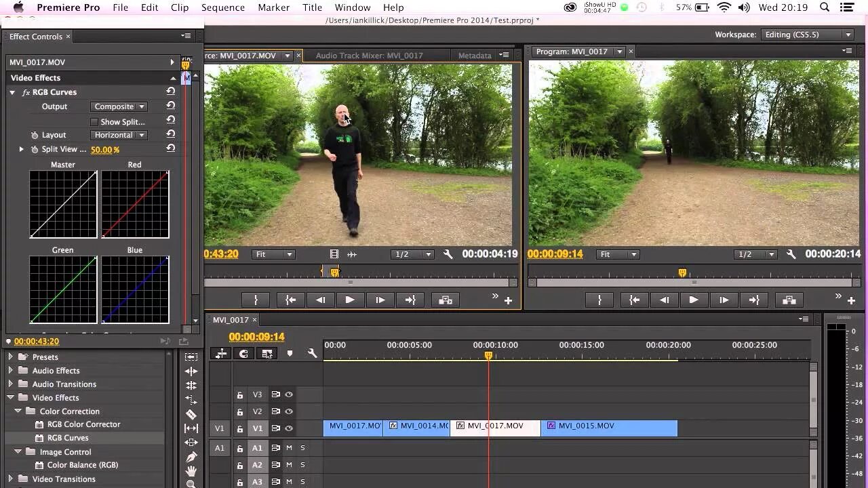Reset the Layout parameter
Screen dimensions: 868x488
(x=171, y=134)
